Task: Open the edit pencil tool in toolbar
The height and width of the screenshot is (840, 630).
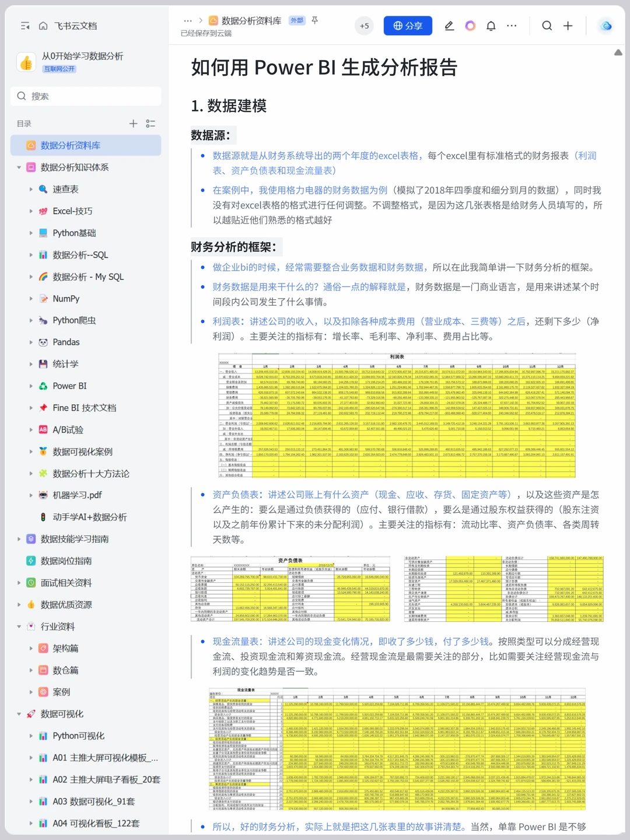Action: tap(449, 26)
